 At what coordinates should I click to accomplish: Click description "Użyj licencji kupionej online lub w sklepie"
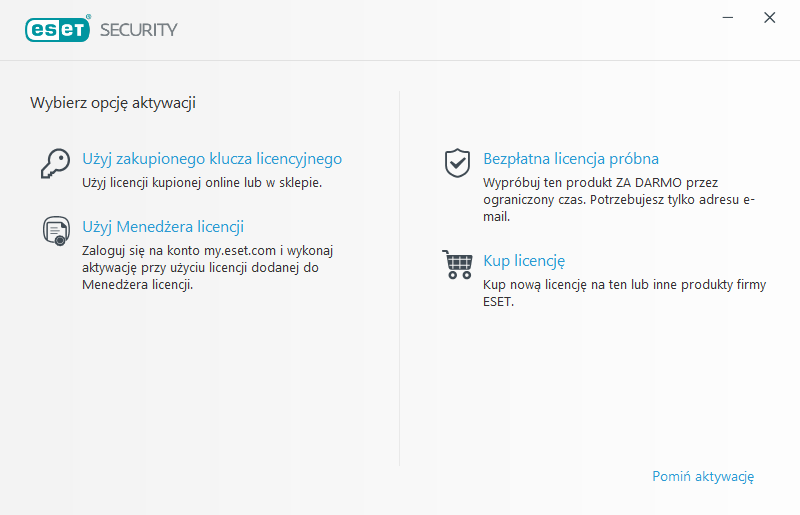coord(201,183)
